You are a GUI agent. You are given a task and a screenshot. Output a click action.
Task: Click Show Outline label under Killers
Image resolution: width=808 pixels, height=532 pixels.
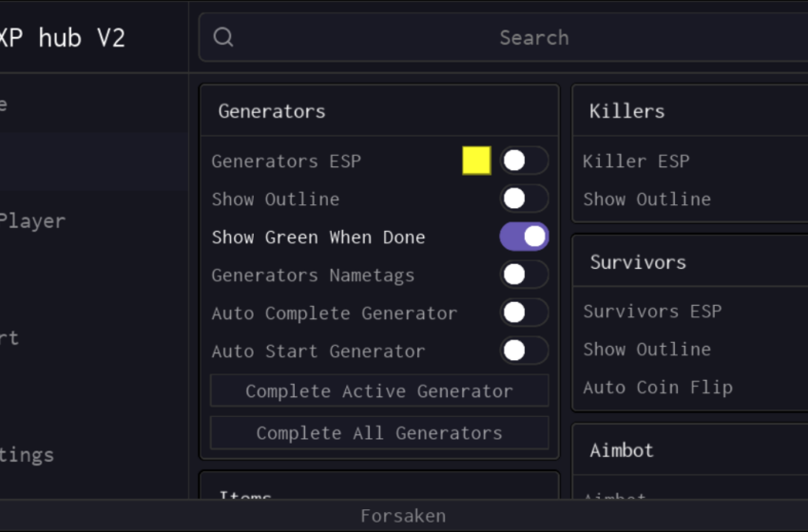(x=646, y=199)
